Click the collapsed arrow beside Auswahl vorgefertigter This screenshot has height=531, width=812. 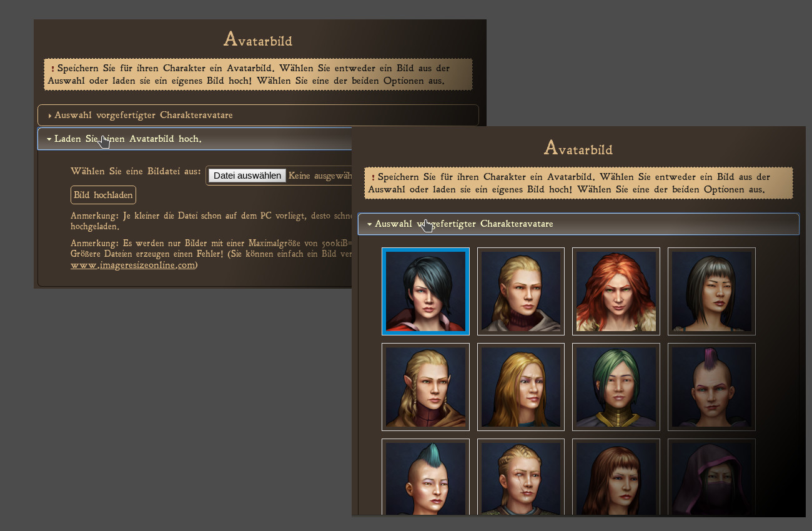point(50,116)
